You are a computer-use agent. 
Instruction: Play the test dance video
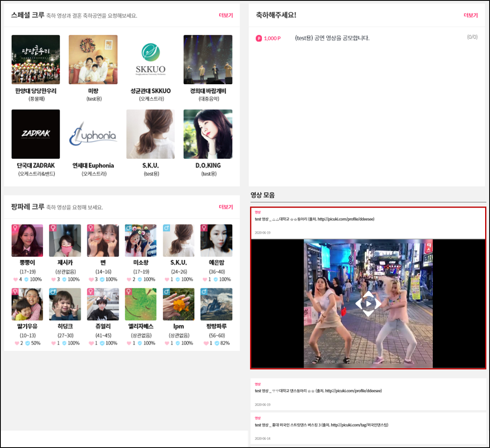(x=368, y=304)
